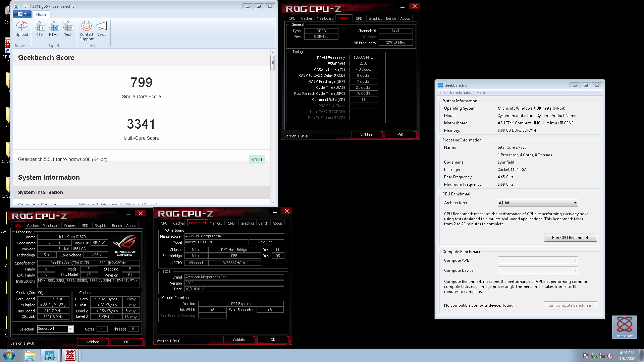The height and width of the screenshot is (362, 644).
Task: Open Action Center flag tray icon
Action: (586, 356)
